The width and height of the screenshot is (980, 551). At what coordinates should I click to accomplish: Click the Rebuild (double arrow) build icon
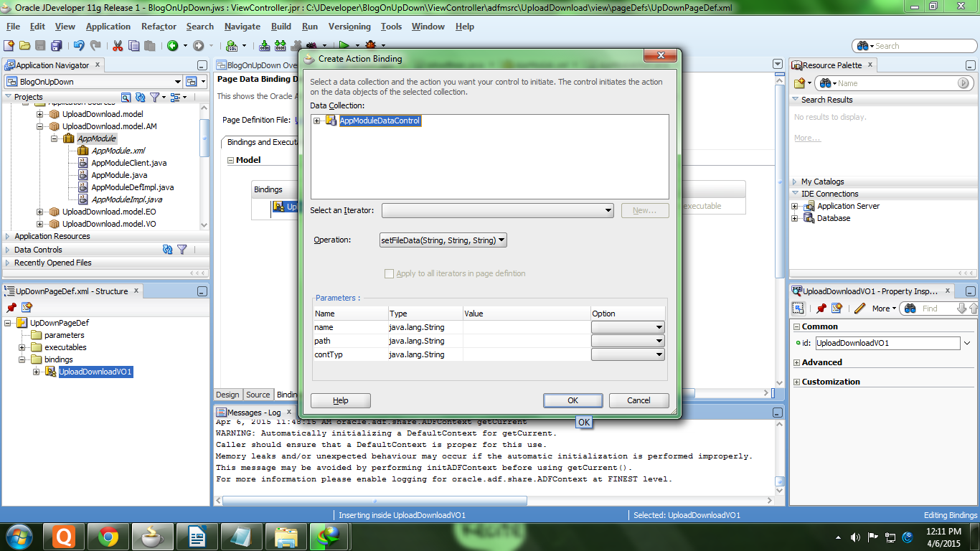point(280,46)
